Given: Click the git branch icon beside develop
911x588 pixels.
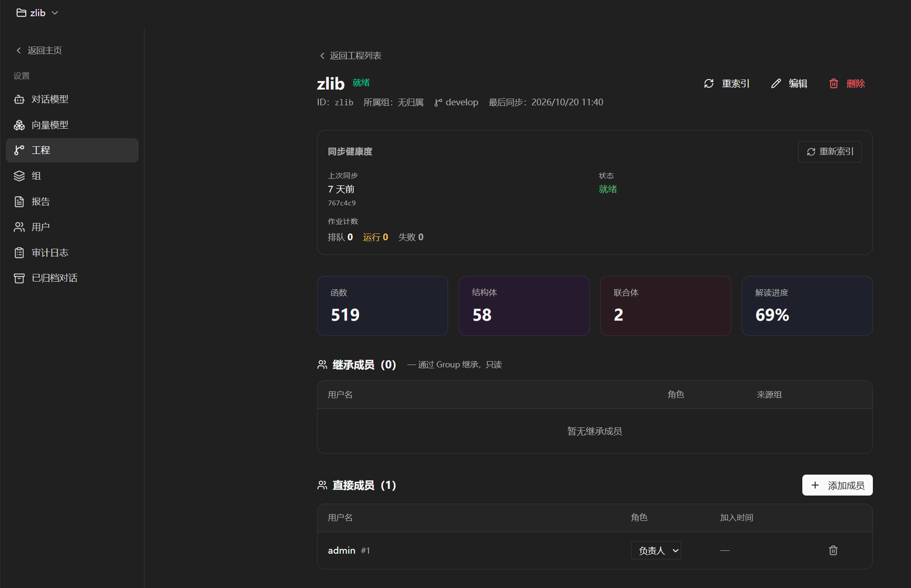Looking at the screenshot, I should 438,102.
